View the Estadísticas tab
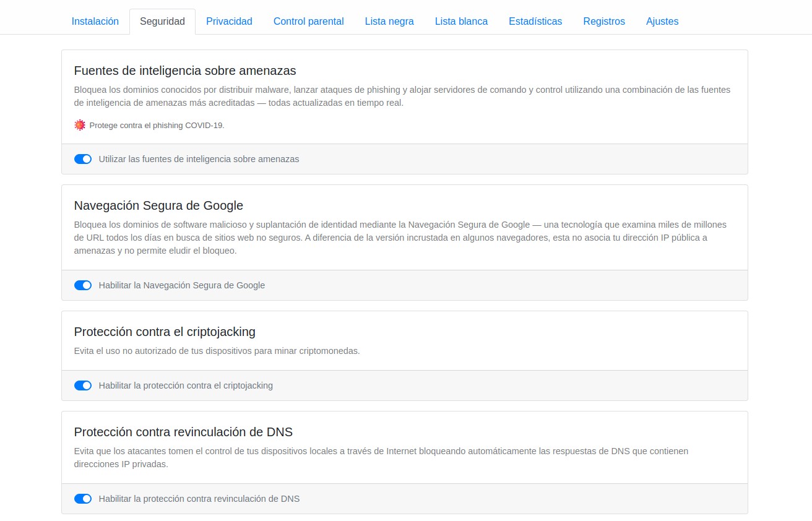Screen dimensions: 812x521 (x=535, y=21)
